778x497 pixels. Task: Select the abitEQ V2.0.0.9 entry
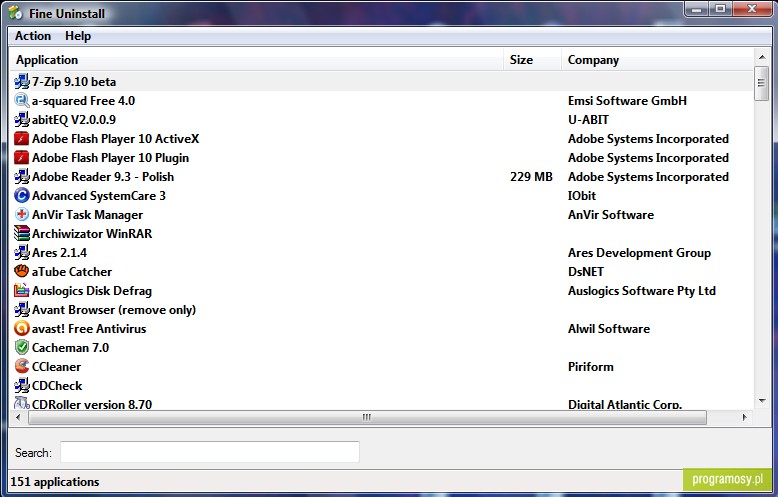[382, 120]
